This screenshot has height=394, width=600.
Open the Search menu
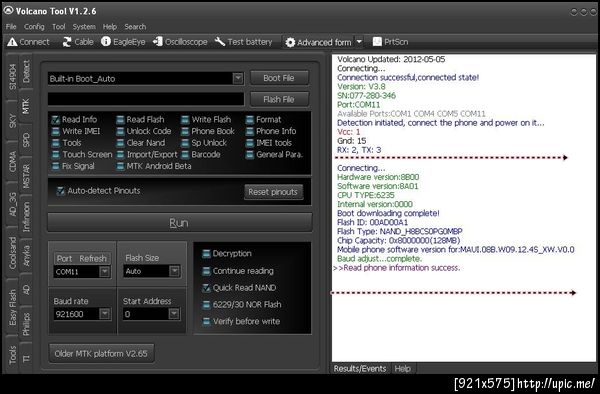[135, 27]
